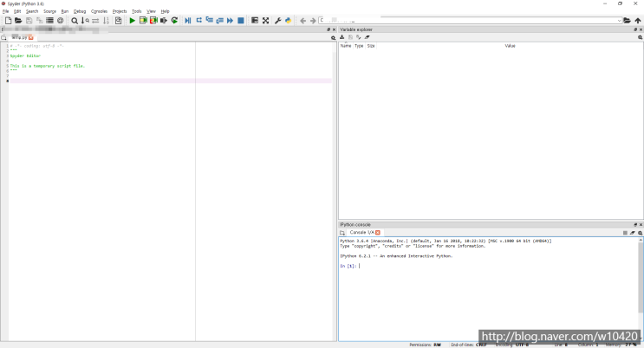Expand the working directory dropdown

(619, 20)
